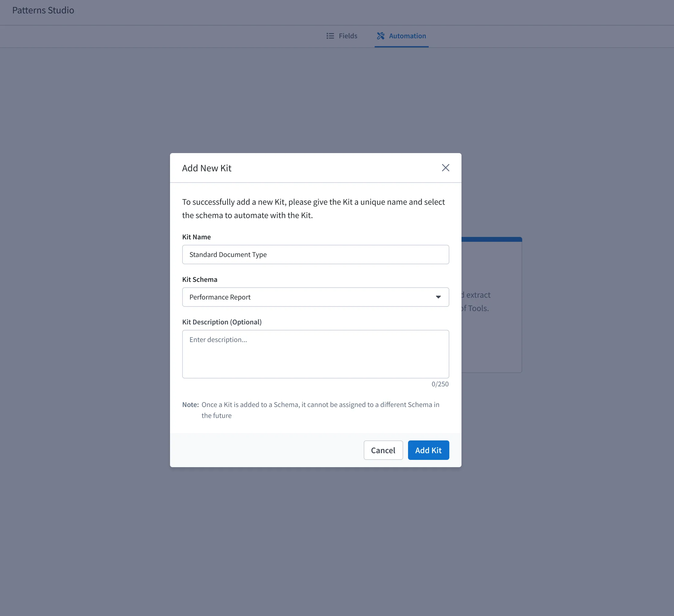Image resolution: width=674 pixels, height=616 pixels.
Task: Click the Patterns Studio title
Action: click(43, 10)
